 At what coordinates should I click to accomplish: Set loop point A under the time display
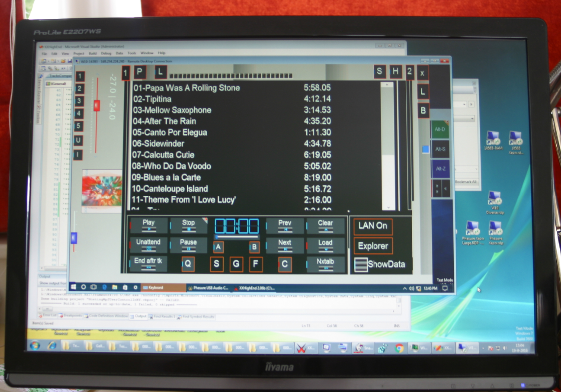tap(218, 247)
